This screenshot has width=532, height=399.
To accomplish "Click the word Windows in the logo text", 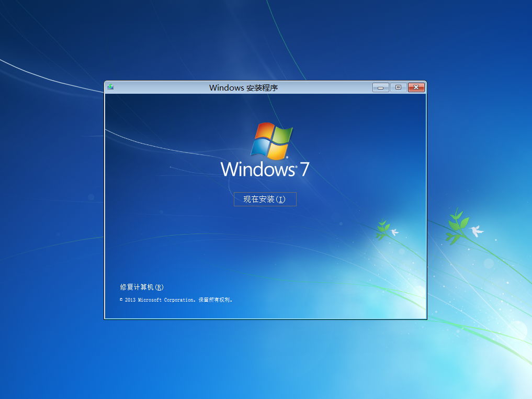I will tap(257, 170).
